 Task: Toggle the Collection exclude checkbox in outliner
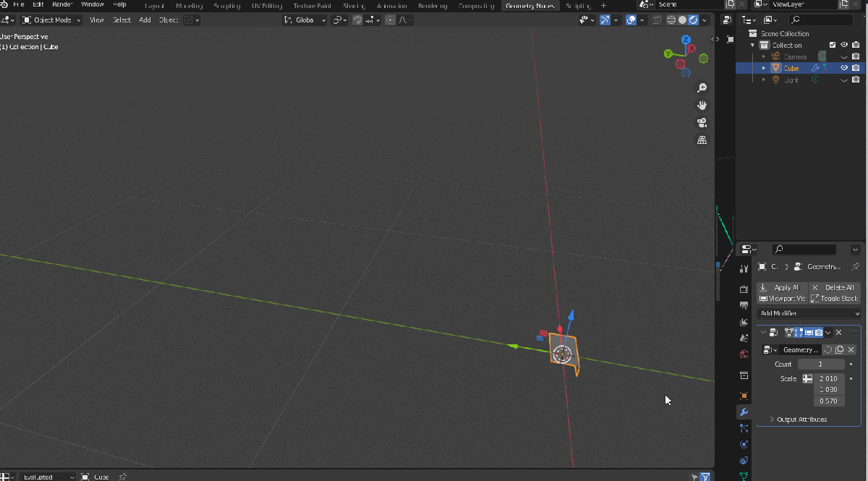pos(832,45)
